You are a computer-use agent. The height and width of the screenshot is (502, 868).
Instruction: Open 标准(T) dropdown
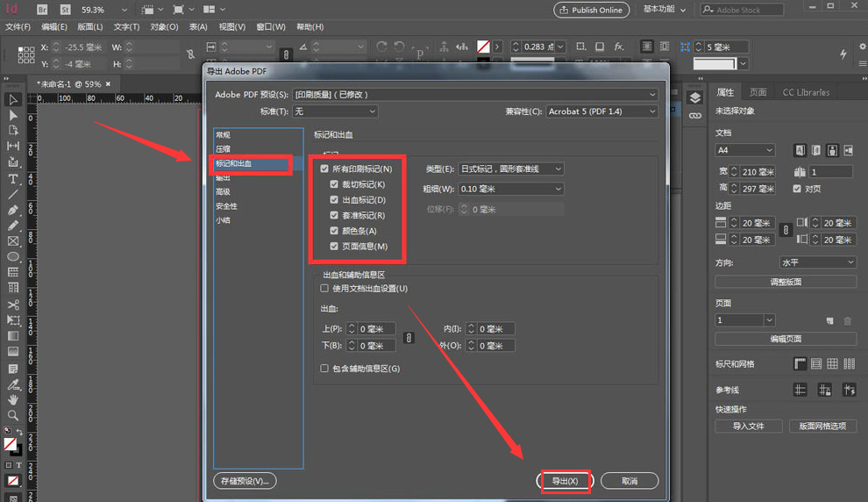(336, 111)
